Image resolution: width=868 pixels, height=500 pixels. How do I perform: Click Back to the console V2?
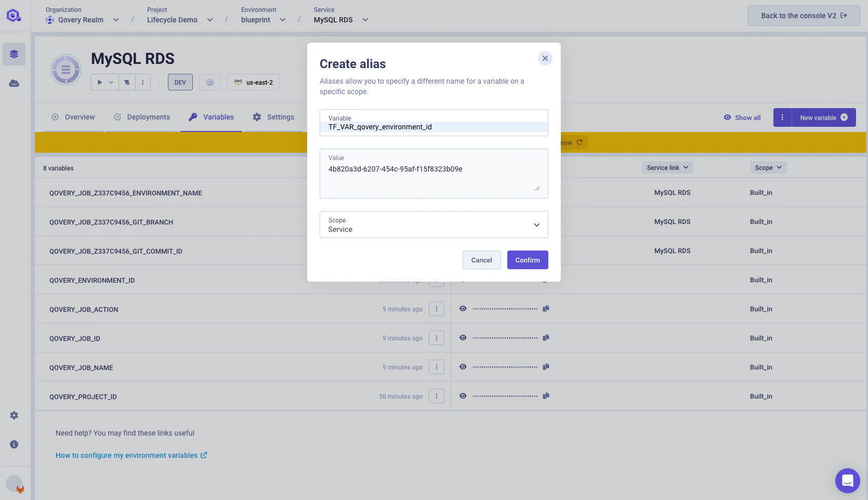pyautogui.click(x=804, y=16)
